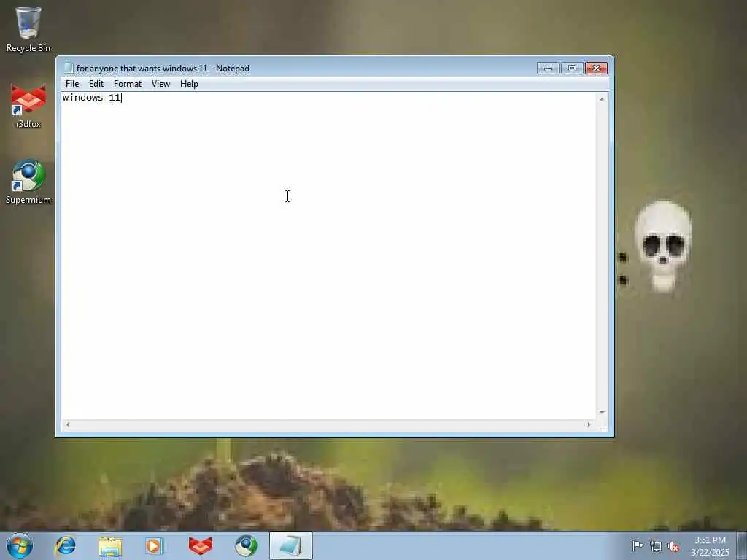This screenshot has height=560, width=747.
Task: Select the r3dfox desktop shortcut
Action: coord(28,106)
